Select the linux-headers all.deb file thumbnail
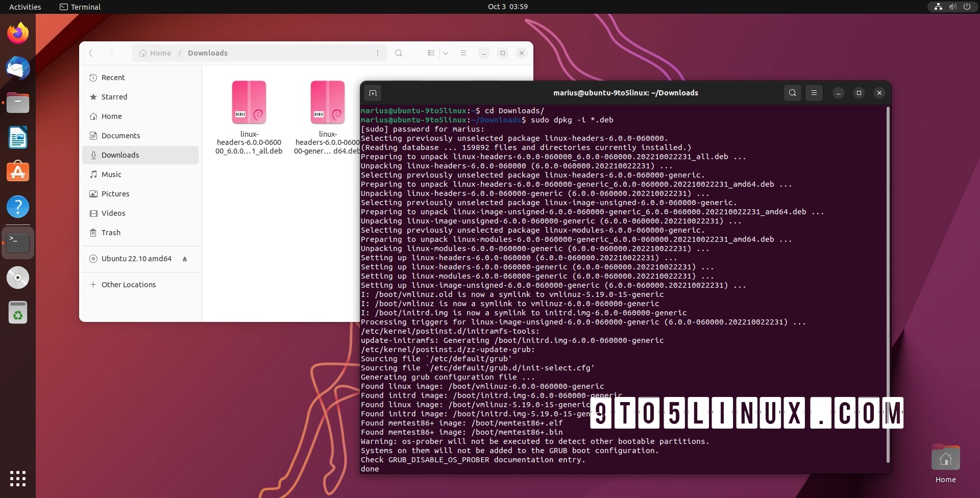 [x=249, y=102]
